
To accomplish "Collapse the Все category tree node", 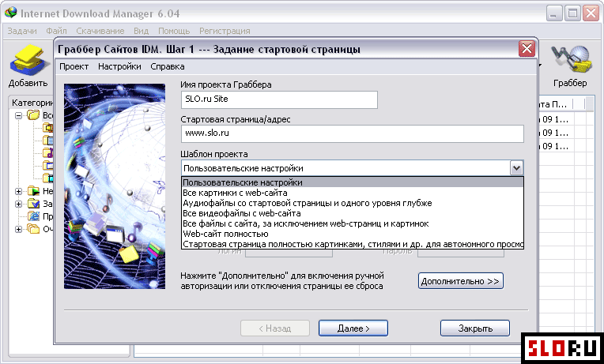I will (18, 115).
